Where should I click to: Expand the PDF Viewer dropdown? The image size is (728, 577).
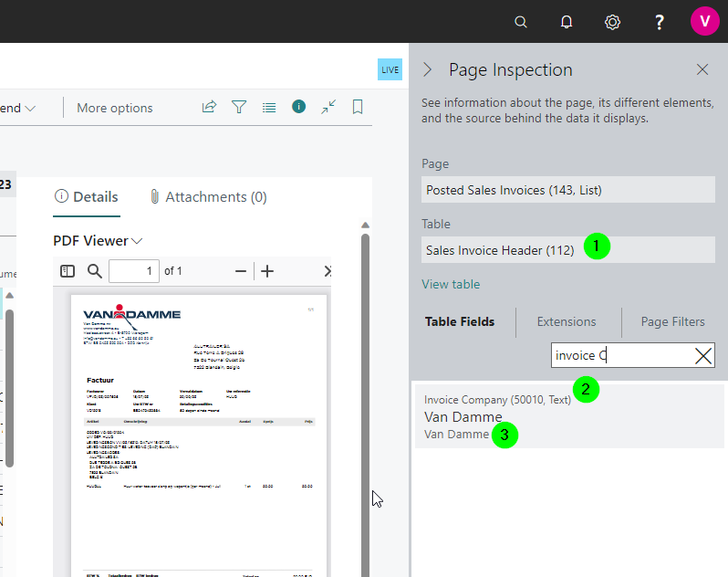coord(98,241)
